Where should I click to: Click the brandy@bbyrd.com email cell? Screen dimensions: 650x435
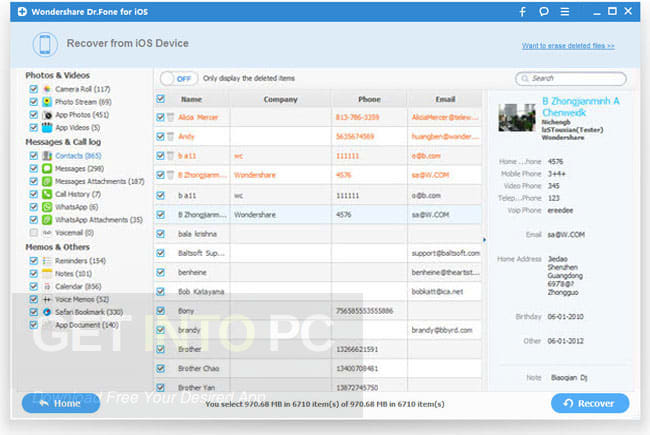[445, 330]
